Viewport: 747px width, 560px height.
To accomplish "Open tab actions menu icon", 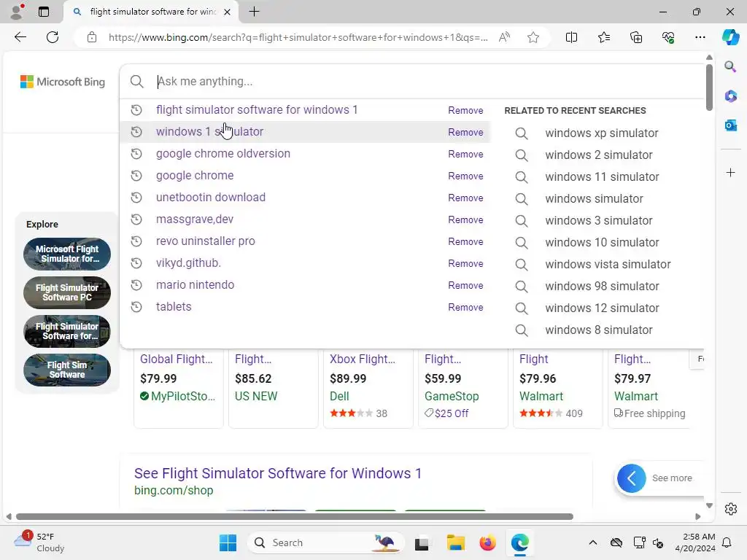I will 44,12.
